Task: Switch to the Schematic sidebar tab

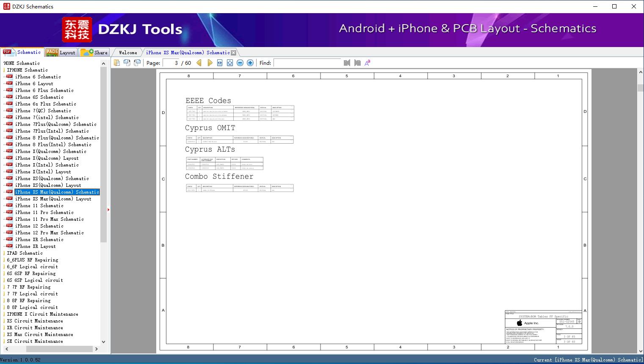Action: 22,52
